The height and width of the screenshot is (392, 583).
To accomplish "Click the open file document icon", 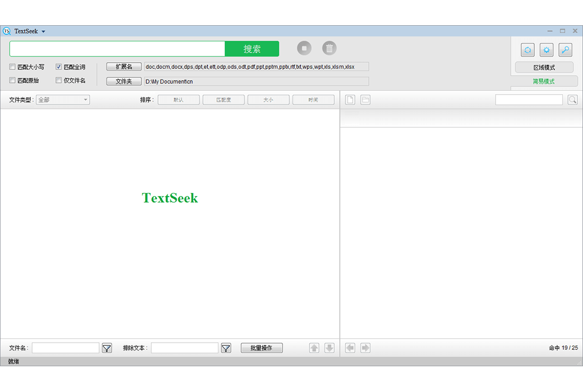I will 350,100.
